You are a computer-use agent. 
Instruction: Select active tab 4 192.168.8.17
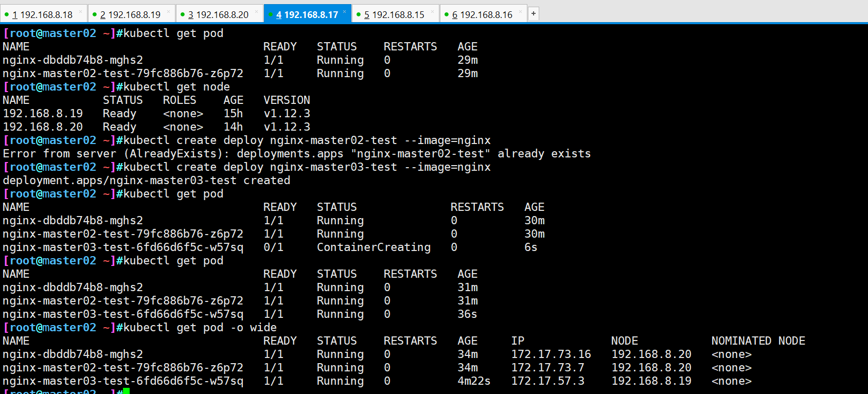click(307, 14)
